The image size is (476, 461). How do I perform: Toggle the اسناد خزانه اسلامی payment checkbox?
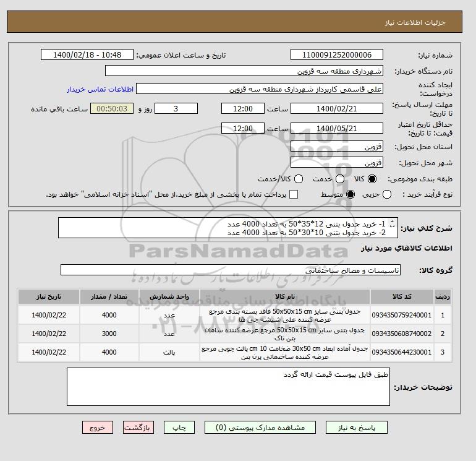click(x=294, y=194)
